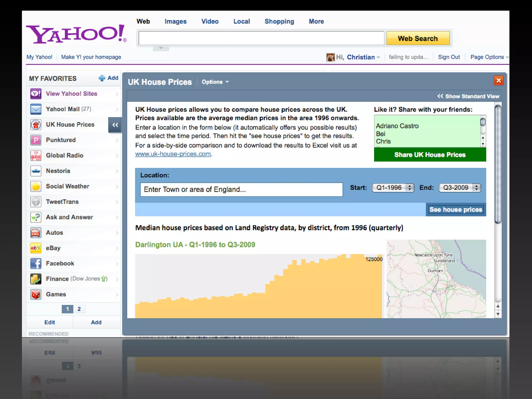Open the My Yahoo! link
The image size is (532, 399).
click(x=39, y=57)
